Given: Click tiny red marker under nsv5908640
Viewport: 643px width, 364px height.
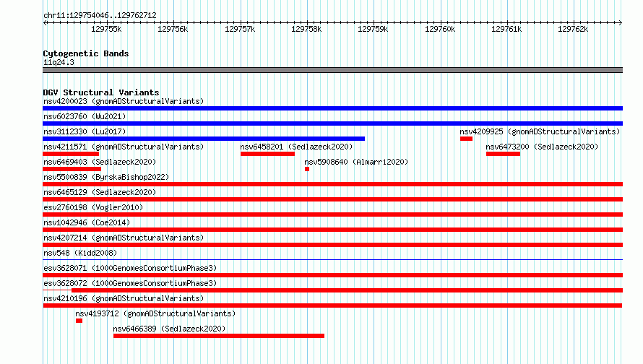Looking at the screenshot, I should 307,169.
